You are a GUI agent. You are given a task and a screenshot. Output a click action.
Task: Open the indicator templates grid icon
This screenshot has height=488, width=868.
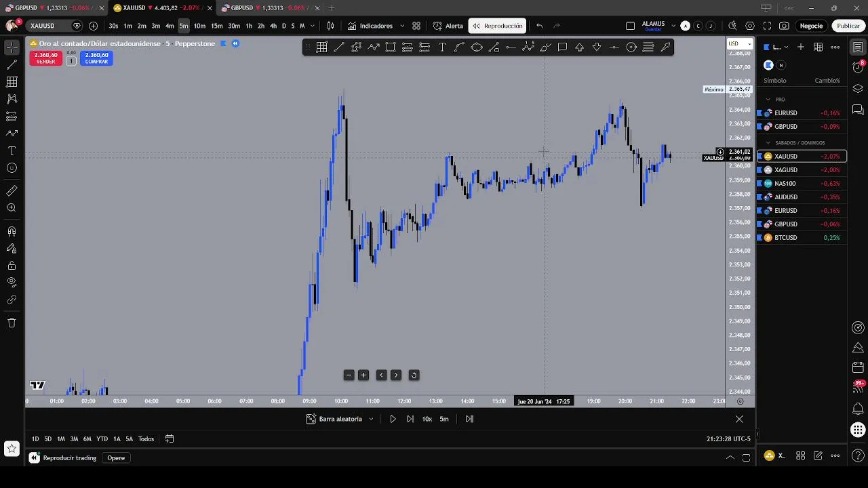pos(416,26)
